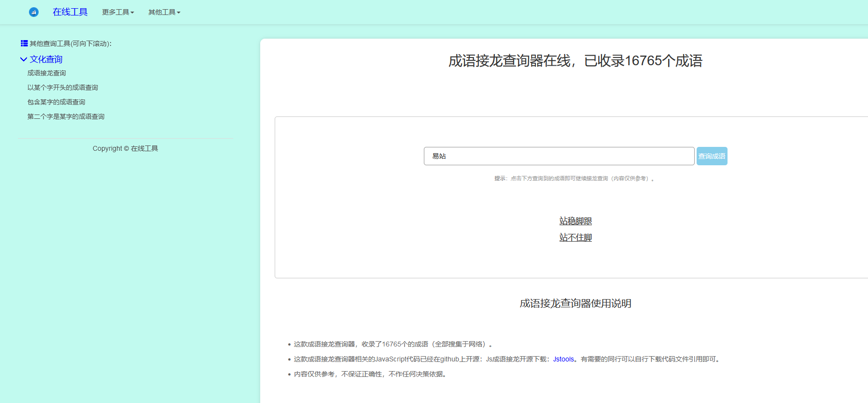Focus the idiom input field containing 易站
868x403 pixels.
click(x=559, y=156)
